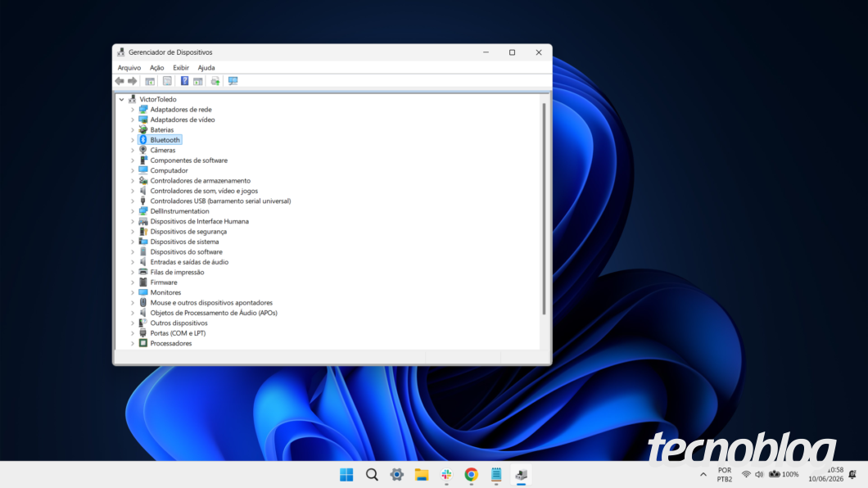
Task: Show hidden tray icons chevron
Action: (703, 475)
